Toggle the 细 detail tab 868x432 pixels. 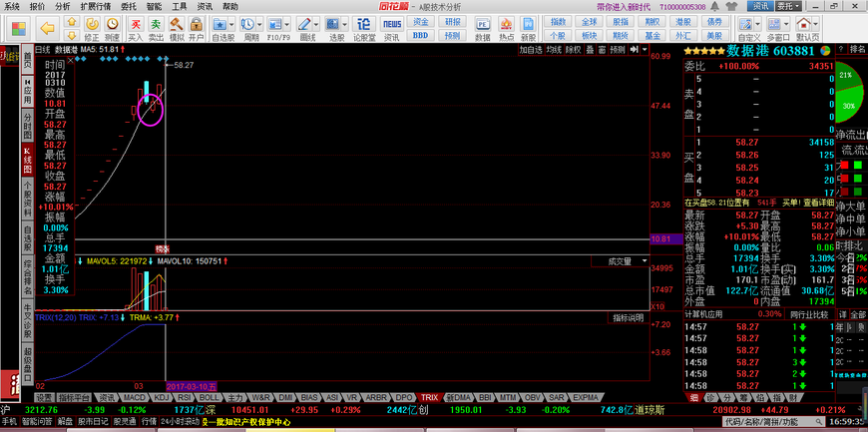692,398
